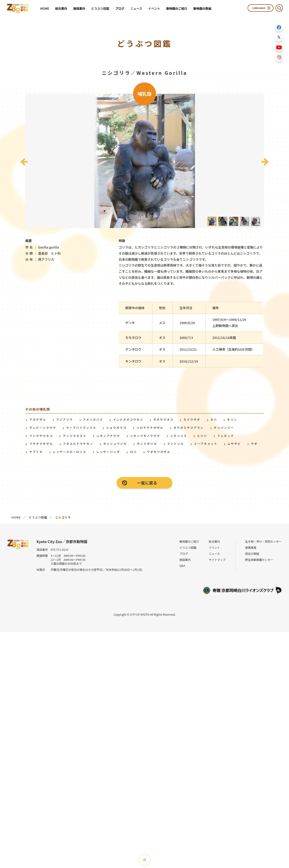Image resolution: width=289 pixels, height=868 pixels.
Task: Open the どうぶつ図鑑 menu item
Action: click(x=100, y=9)
